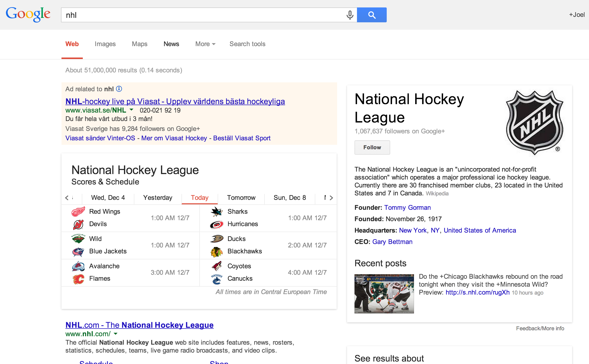Open the Wikipedia source link

pos(437,193)
